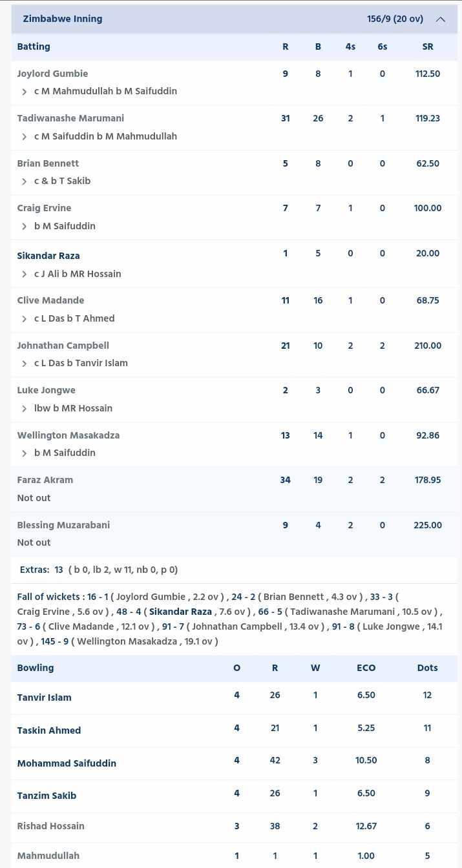Open Sikandar Raza batting profile link
The height and width of the screenshot is (868, 462).
48,256
